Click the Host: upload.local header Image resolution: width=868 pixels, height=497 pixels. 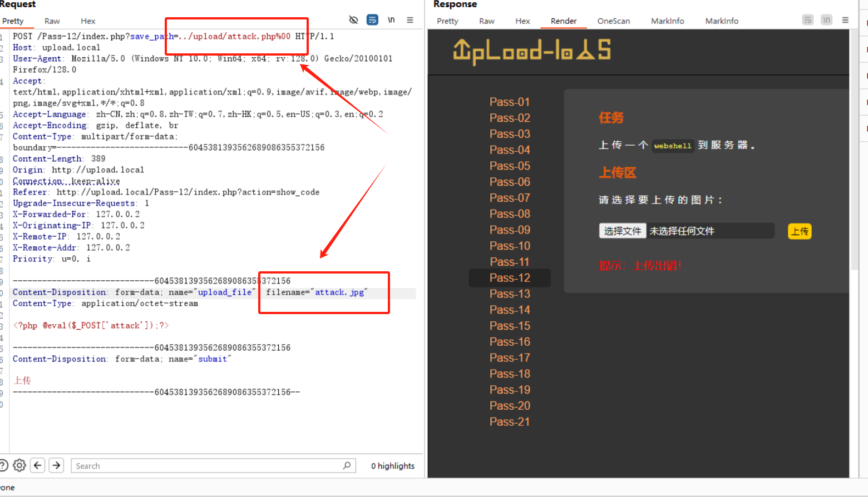pyautogui.click(x=57, y=47)
